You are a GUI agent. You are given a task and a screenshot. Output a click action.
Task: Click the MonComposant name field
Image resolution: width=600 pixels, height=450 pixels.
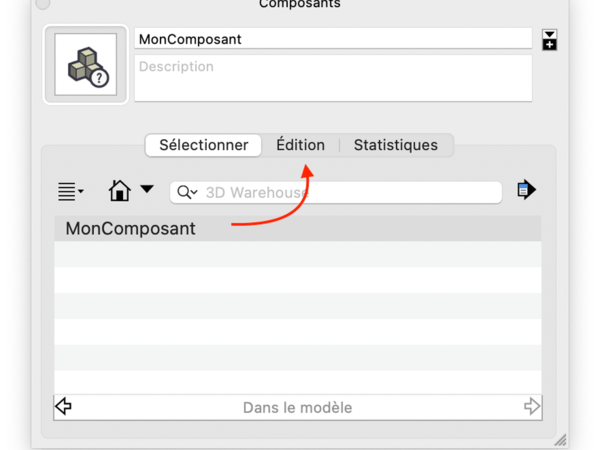333,39
